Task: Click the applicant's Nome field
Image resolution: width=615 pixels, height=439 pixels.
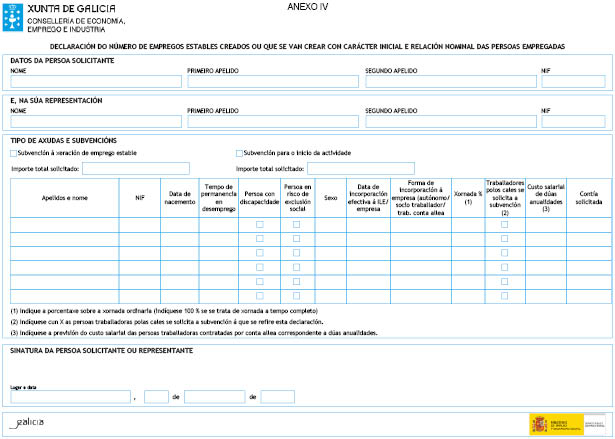Action: click(x=95, y=81)
